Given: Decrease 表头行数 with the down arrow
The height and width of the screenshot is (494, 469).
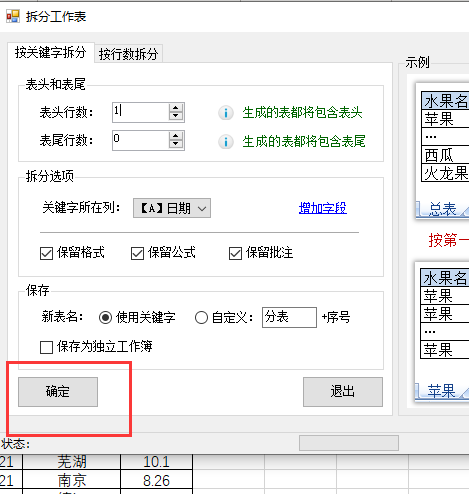Looking at the screenshot, I should (x=176, y=117).
